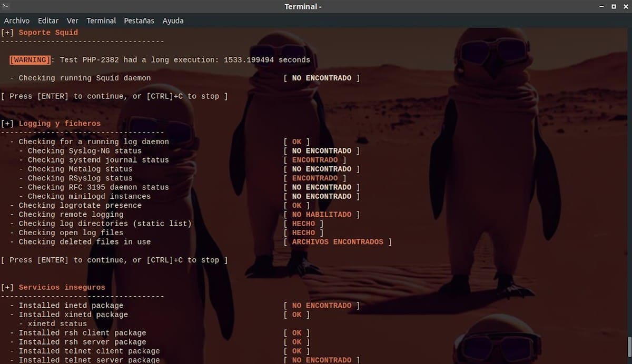Click the ARCHIVOS ENCONTRADOS status text

point(338,242)
